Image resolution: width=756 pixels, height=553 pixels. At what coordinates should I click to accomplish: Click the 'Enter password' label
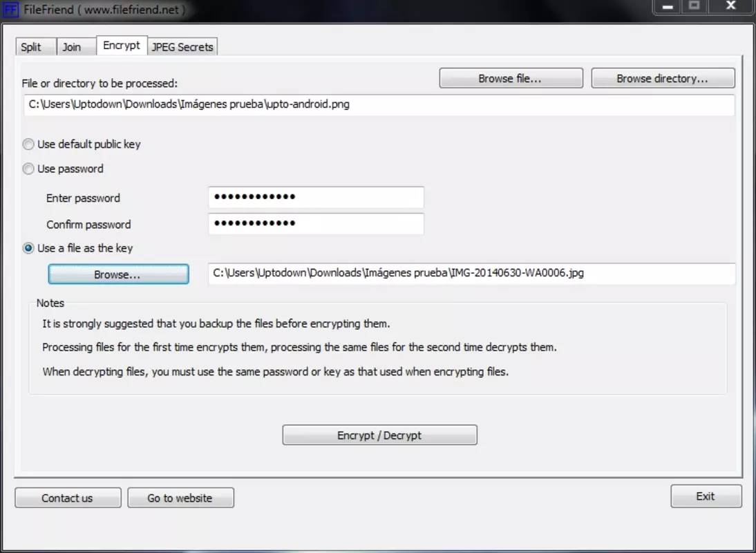click(x=83, y=198)
